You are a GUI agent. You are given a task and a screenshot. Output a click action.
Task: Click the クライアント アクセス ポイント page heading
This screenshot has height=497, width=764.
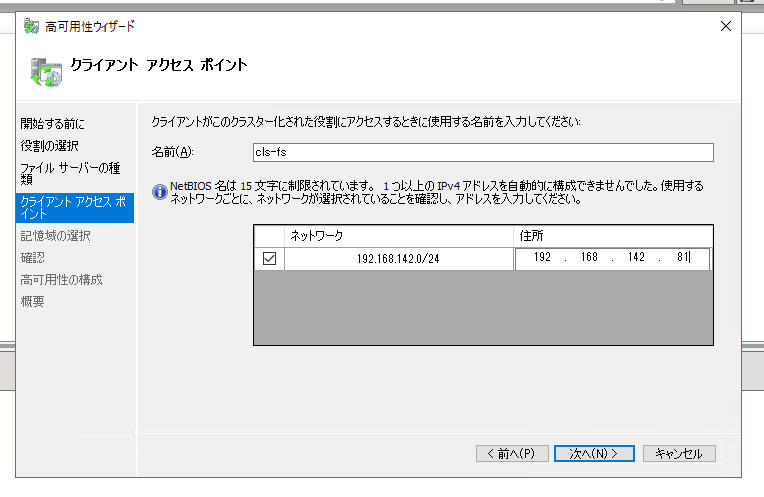click(x=159, y=65)
